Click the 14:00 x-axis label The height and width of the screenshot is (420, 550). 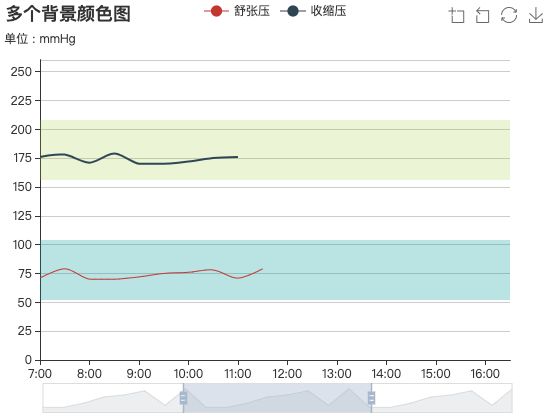(386, 374)
